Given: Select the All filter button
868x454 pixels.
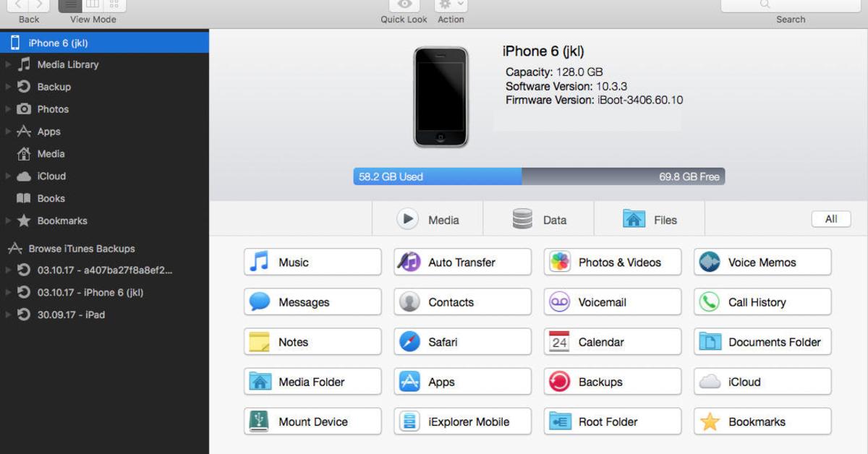Looking at the screenshot, I should click(831, 219).
